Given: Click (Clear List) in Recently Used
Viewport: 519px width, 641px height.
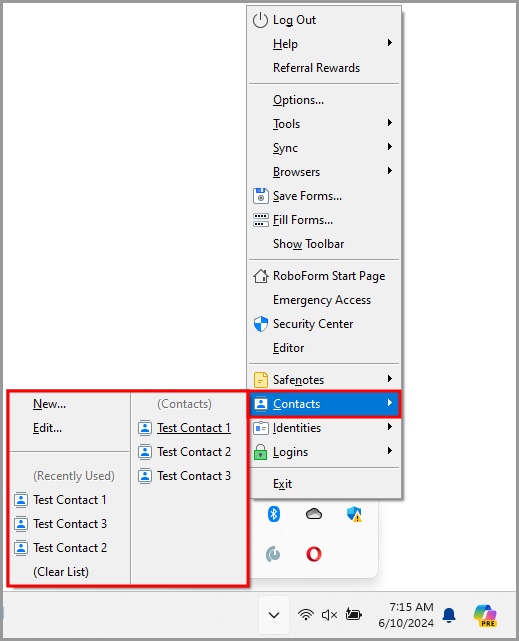Looking at the screenshot, I should 61,572.
